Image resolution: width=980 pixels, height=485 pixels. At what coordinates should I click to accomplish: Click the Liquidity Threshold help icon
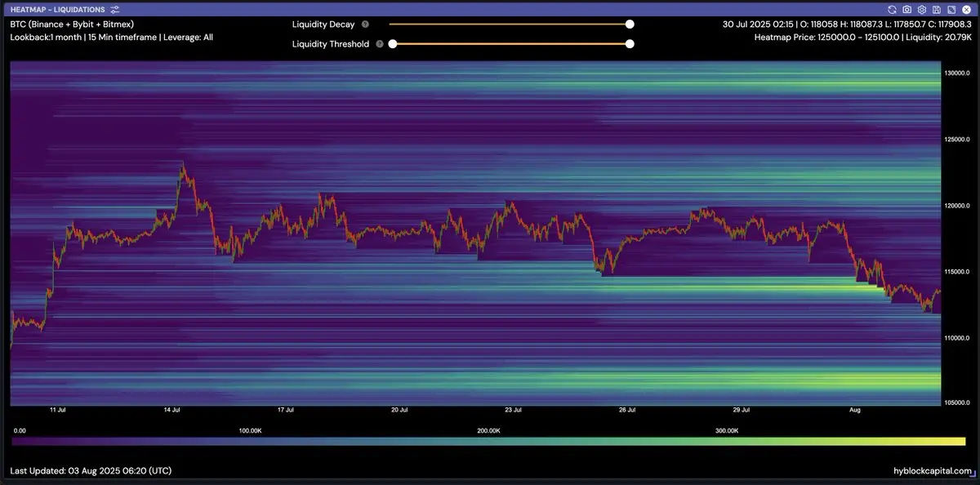click(x=380, y=44)
